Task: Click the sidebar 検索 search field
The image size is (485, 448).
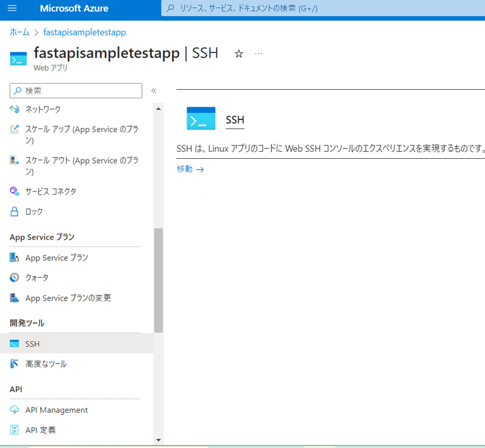Action: pos(75,90)
